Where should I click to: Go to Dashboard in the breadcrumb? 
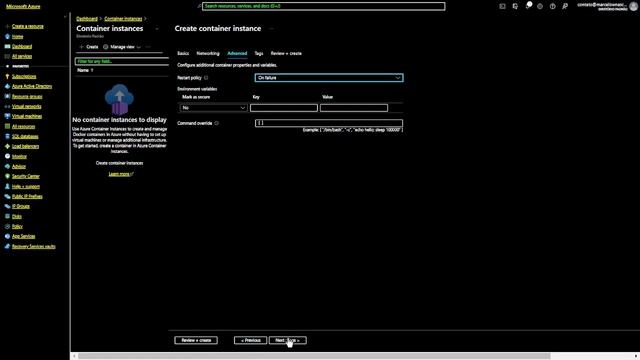pos(87,19)
